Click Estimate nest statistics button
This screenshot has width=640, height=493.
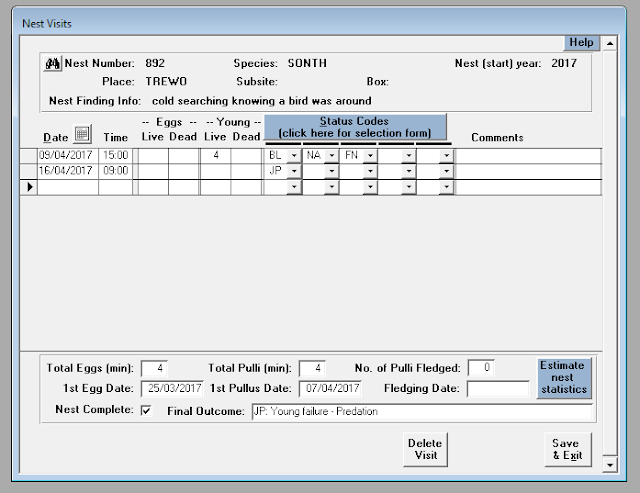click(x=564, y=378)
